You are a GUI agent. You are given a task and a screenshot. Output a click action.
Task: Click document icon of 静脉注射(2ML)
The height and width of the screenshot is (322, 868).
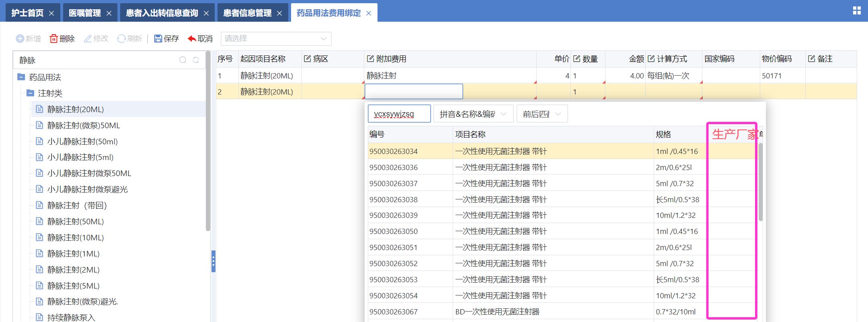point(39,269)
